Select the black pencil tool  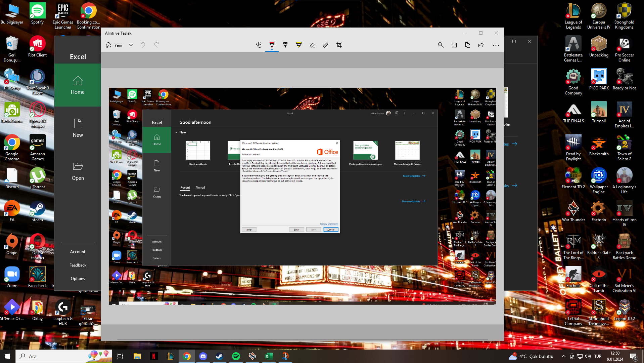[x=285, y=45]
